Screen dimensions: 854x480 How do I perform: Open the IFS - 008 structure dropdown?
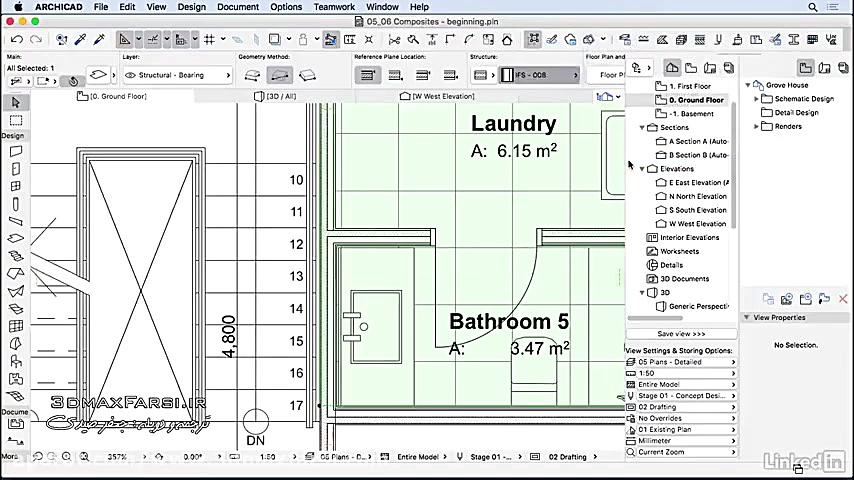pyautogui.click(x=540, y=75)
